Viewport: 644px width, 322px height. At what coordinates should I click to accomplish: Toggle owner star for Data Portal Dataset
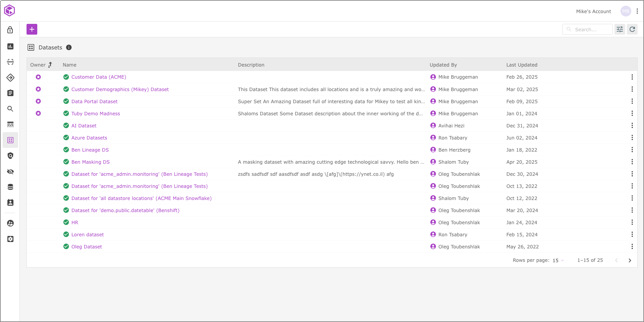[38, 101]
